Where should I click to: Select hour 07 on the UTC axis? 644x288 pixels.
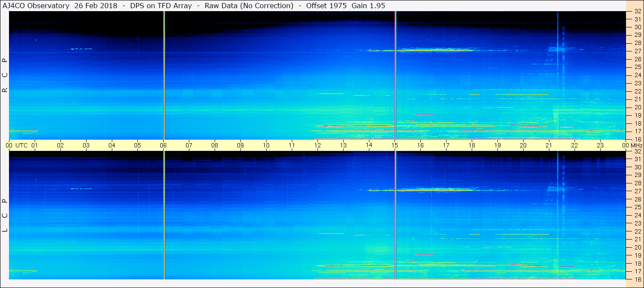click(x=189, y=145)
